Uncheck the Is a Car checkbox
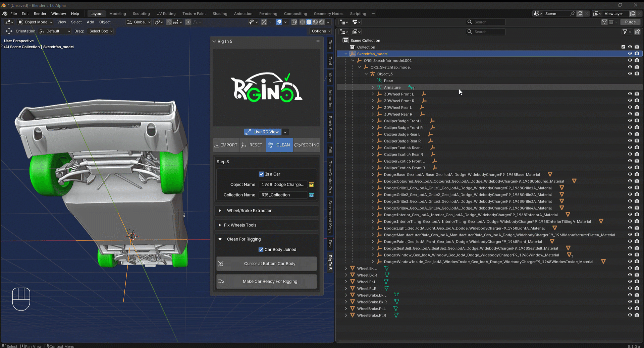 (261, 174)
